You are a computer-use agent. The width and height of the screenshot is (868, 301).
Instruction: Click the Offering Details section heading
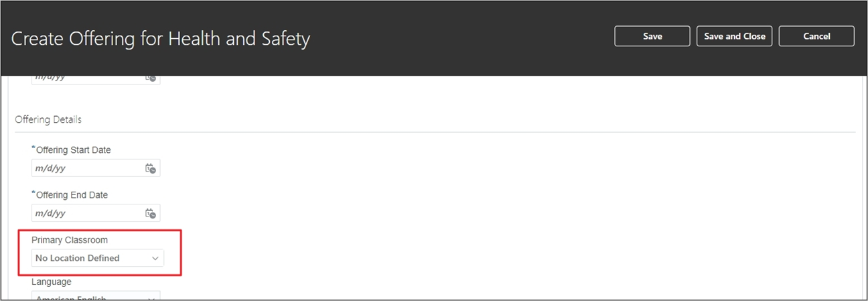pyautogui.click(x=48, y=119)
